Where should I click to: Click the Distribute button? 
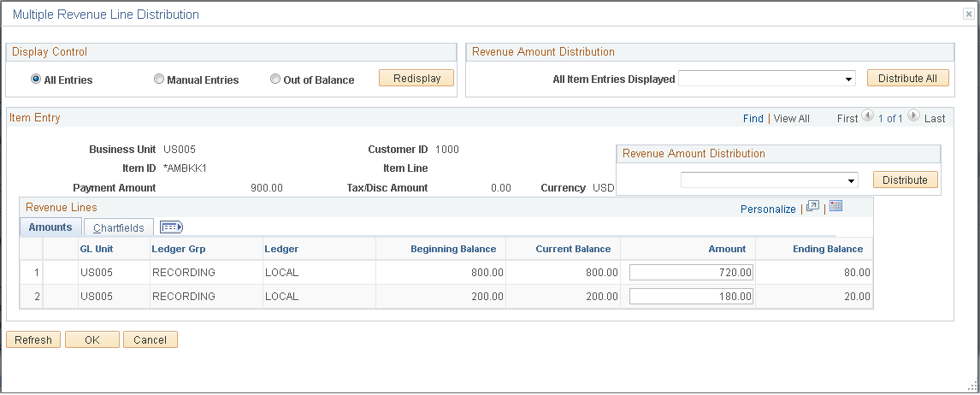coord(905,180)
